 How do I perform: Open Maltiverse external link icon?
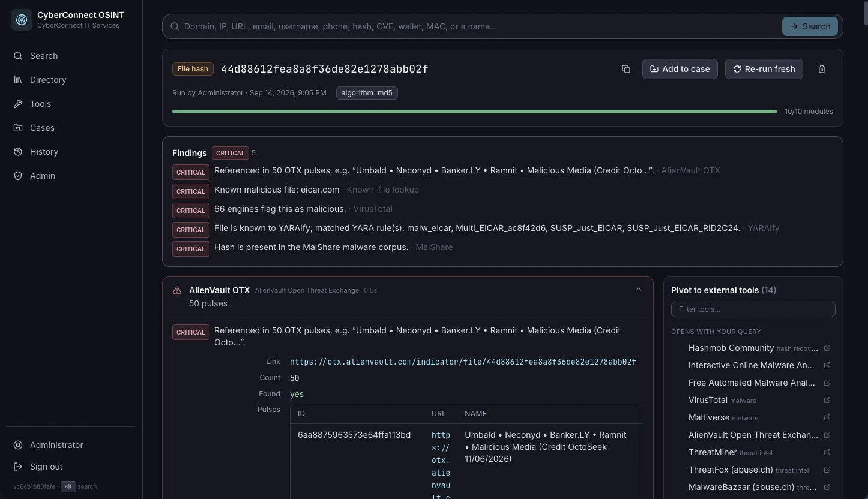click(827, 417)
